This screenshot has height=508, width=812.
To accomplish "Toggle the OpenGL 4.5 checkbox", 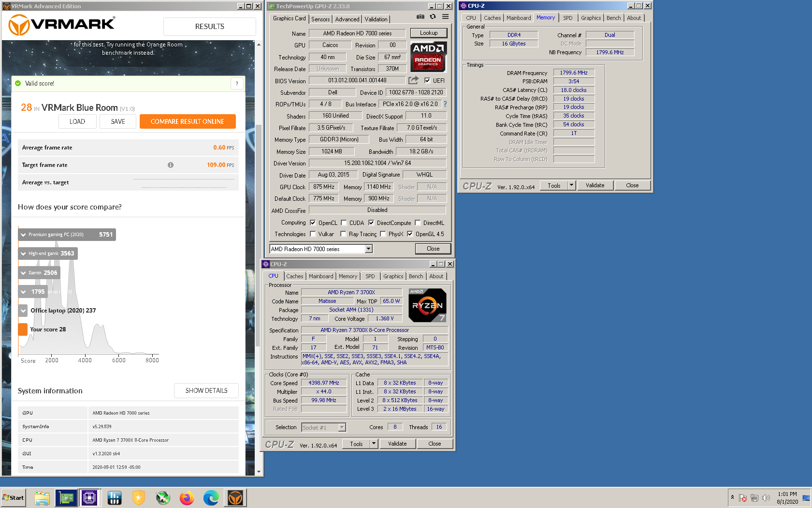I will pyautogui.click(x=410, y=234).
